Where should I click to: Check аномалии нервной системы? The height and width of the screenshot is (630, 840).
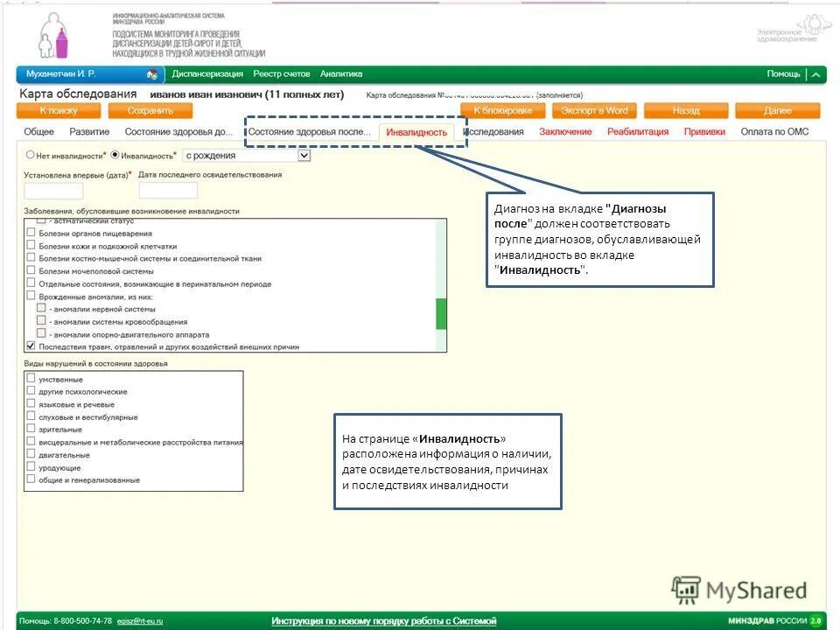point(41,308)
